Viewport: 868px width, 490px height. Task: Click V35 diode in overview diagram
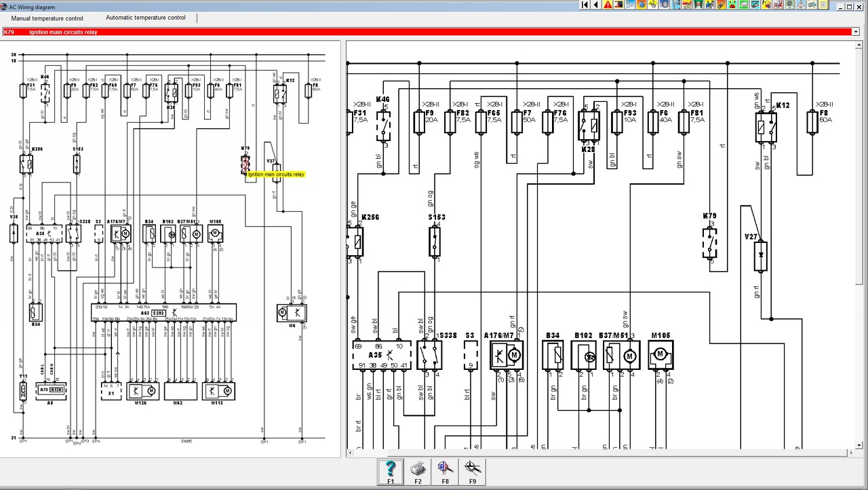[x=14, y=233]
